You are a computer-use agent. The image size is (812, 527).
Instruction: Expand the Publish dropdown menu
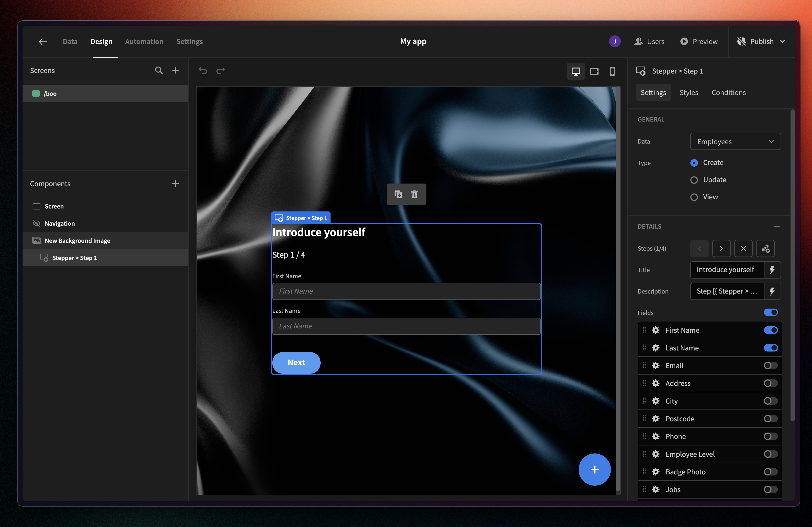click(783, 42)
